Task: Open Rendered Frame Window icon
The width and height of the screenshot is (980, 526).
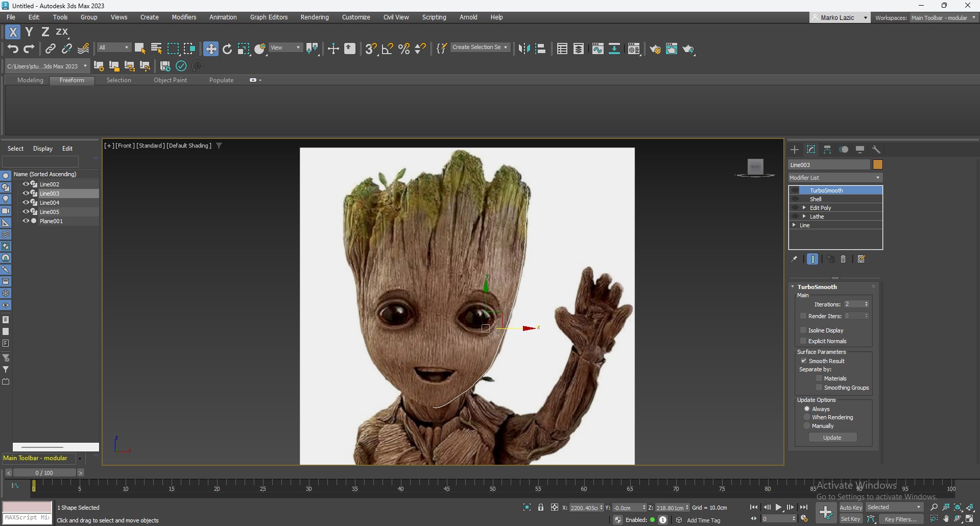Action: [672, 49]
